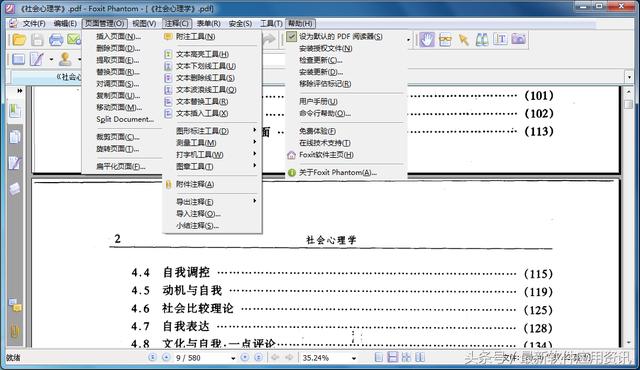
Task: Select 文本下划线工具 menu item
Action: [x=206, y=66]
